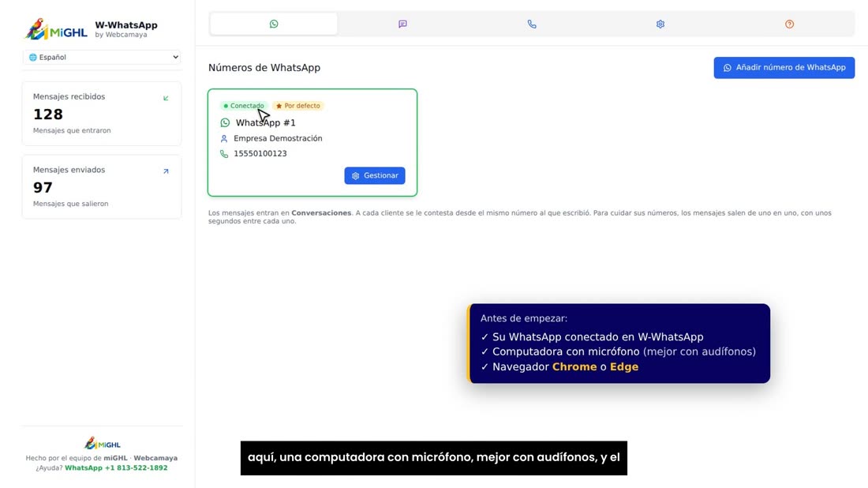Click the Números de WhatsApp heading
This screenshot has width=868, height=488.
pos(264,68)
